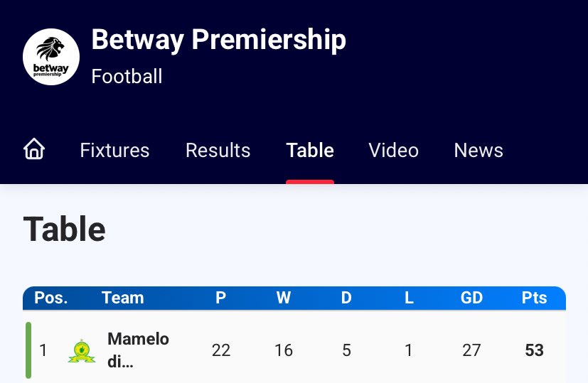
Task: Click the Pts column header
Action: click(x=535, y=298)
